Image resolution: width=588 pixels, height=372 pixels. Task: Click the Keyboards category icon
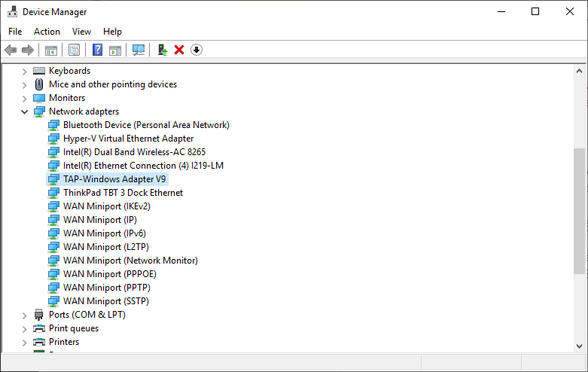pos(39,71)
